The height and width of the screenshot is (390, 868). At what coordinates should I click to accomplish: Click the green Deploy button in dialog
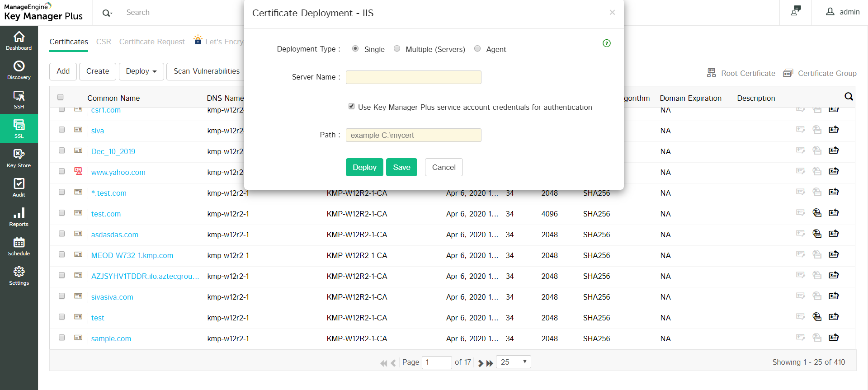(x=364, y=167)
